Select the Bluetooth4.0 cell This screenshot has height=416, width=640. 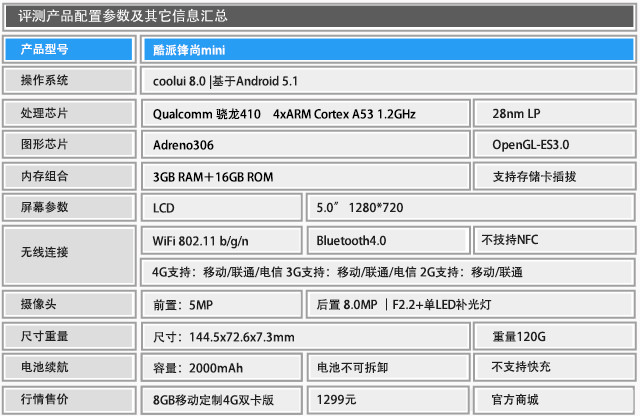coord(387,241)
